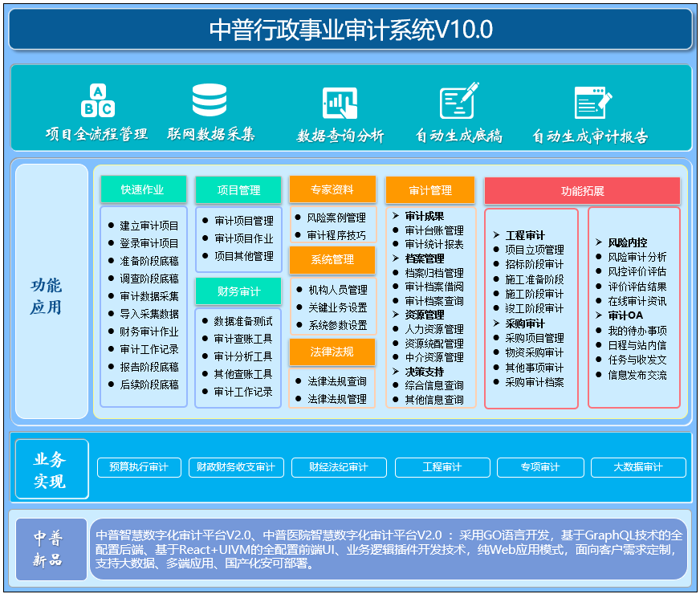Click the 财经法纪审计 button
This screenshot has width=700, height=594.
coord(339,467)
